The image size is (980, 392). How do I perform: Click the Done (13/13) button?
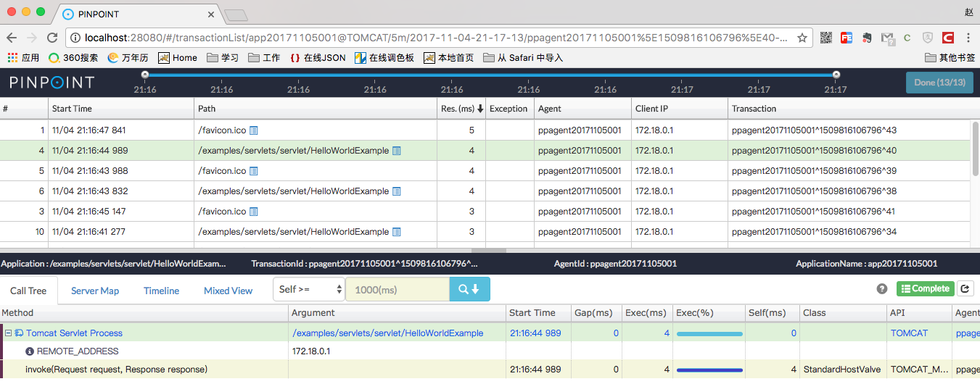tap(939, 83)
